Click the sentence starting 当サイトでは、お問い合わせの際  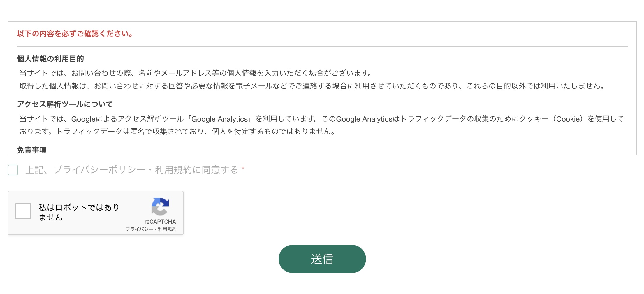click(x=195, y=73)
